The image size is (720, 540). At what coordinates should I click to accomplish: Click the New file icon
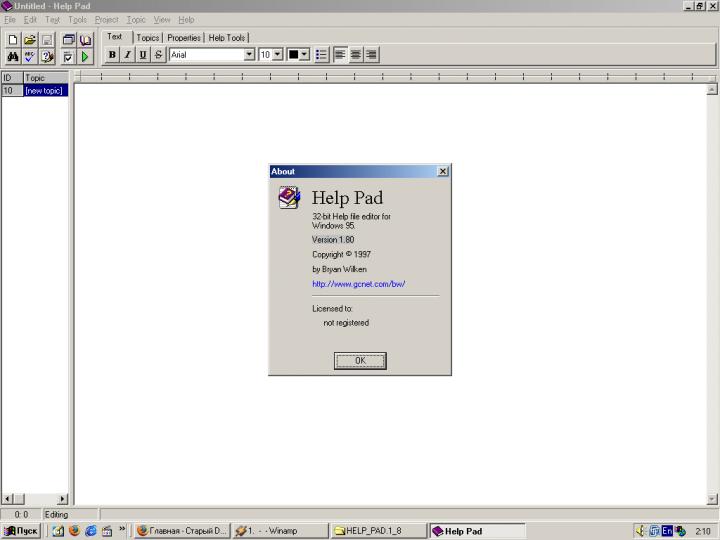(13, 40)
